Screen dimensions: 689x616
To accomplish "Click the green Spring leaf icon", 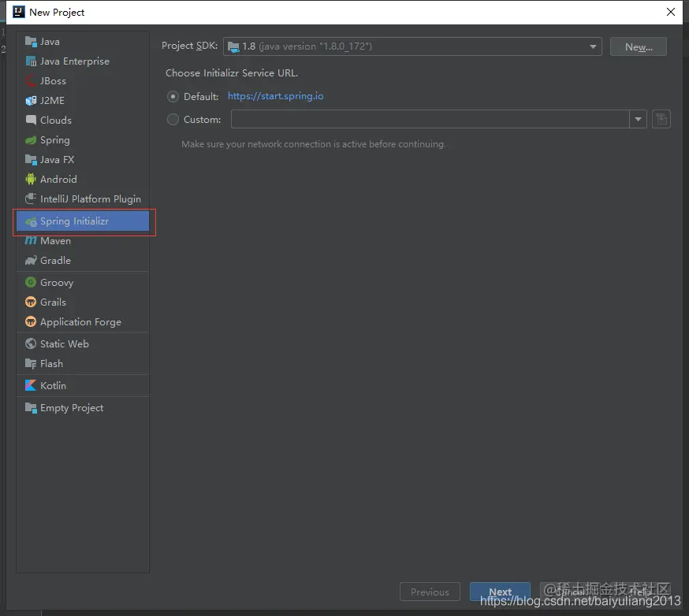I will 31,140.
